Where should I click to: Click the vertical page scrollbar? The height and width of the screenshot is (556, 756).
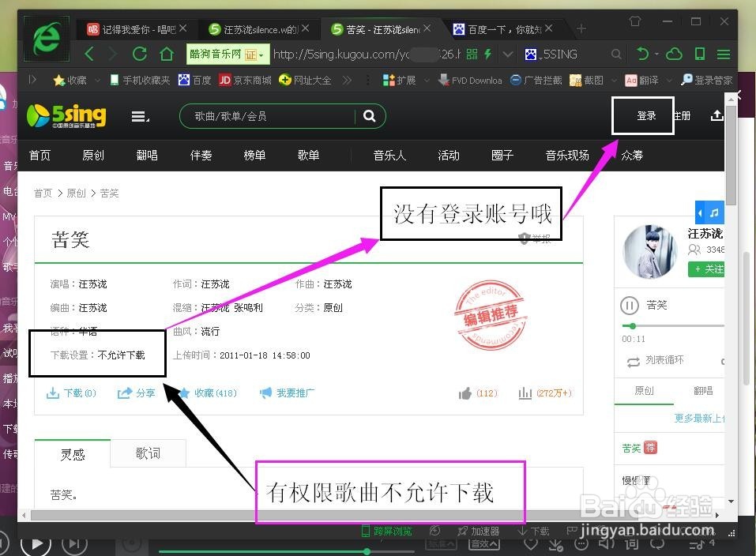coord(731,154)
